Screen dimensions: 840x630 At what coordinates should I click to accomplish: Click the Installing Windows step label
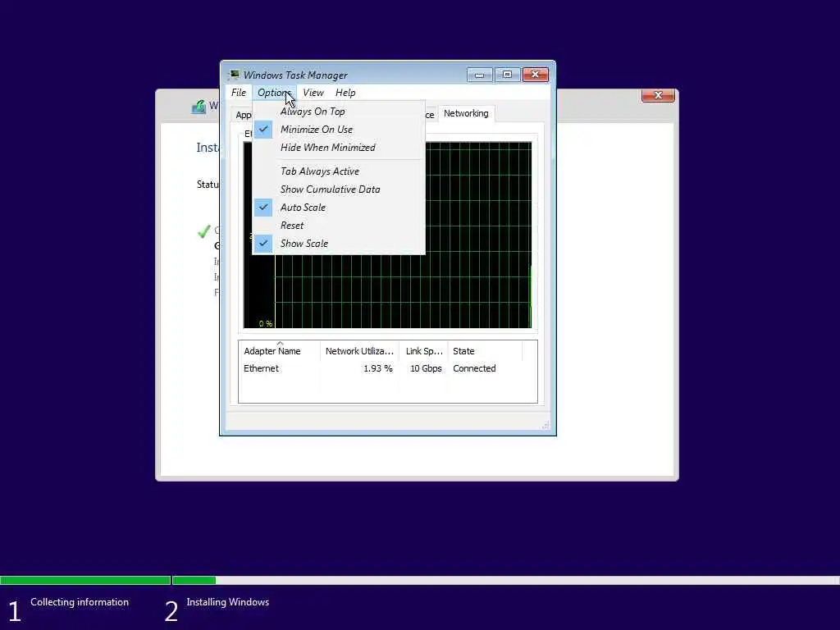pyautogui.click(x=228, y=602)
